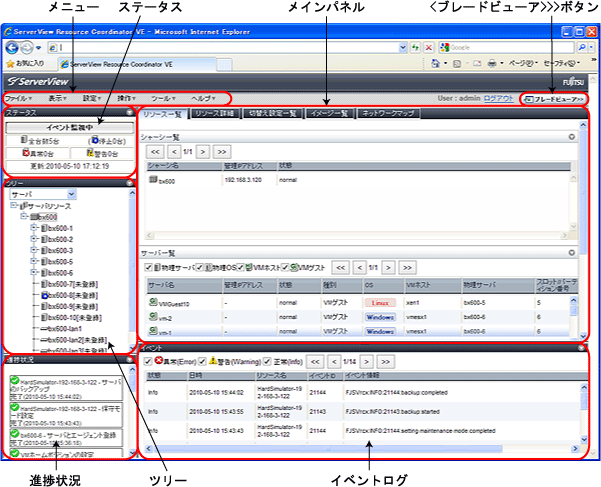Expand the bx600-5 tree node
The image size is (601, 487).
pyautogui.click(x=34, y=261)
